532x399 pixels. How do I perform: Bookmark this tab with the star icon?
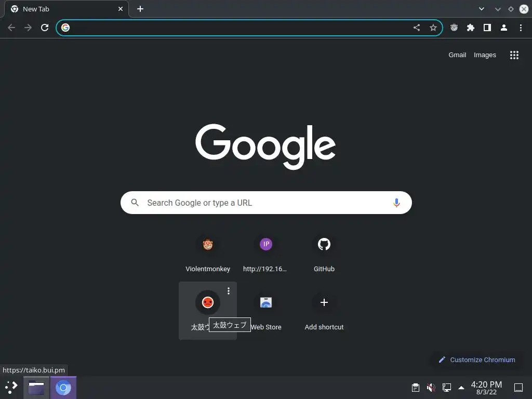pyautogui.click(x=433, y=28)
